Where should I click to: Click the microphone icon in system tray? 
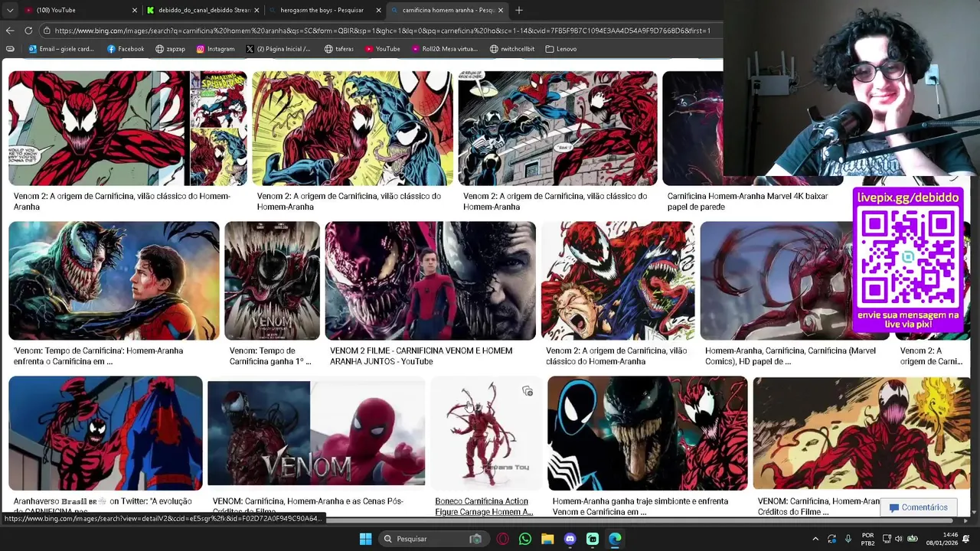(849, 539)
